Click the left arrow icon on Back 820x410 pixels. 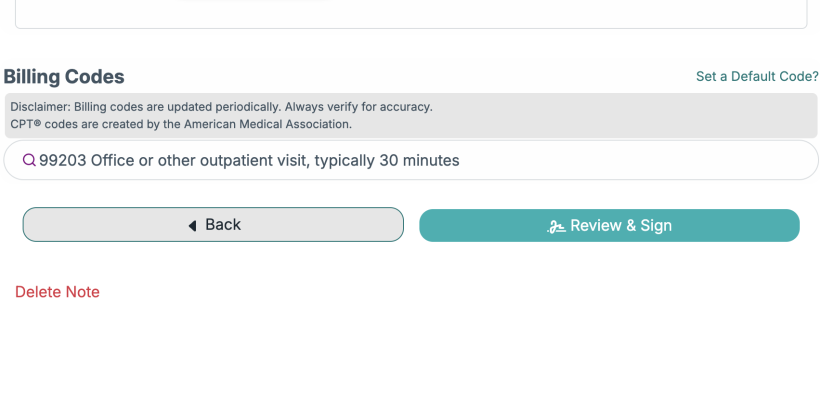coord(192,225)
